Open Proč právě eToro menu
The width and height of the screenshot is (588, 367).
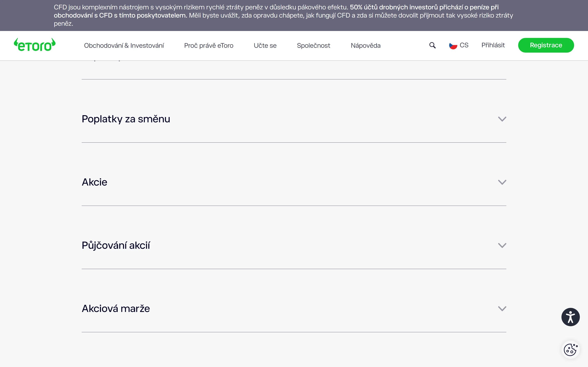pyautogui.click(x=208, y=46)
